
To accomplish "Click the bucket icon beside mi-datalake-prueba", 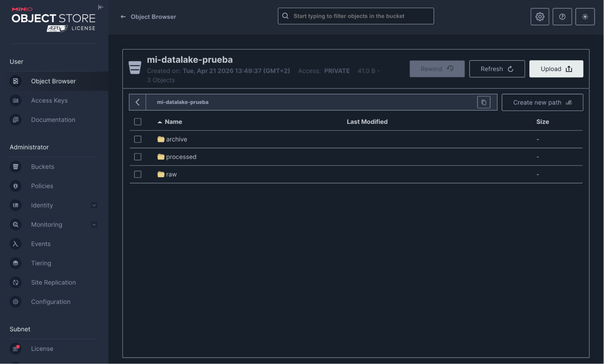I will point(135,67).
